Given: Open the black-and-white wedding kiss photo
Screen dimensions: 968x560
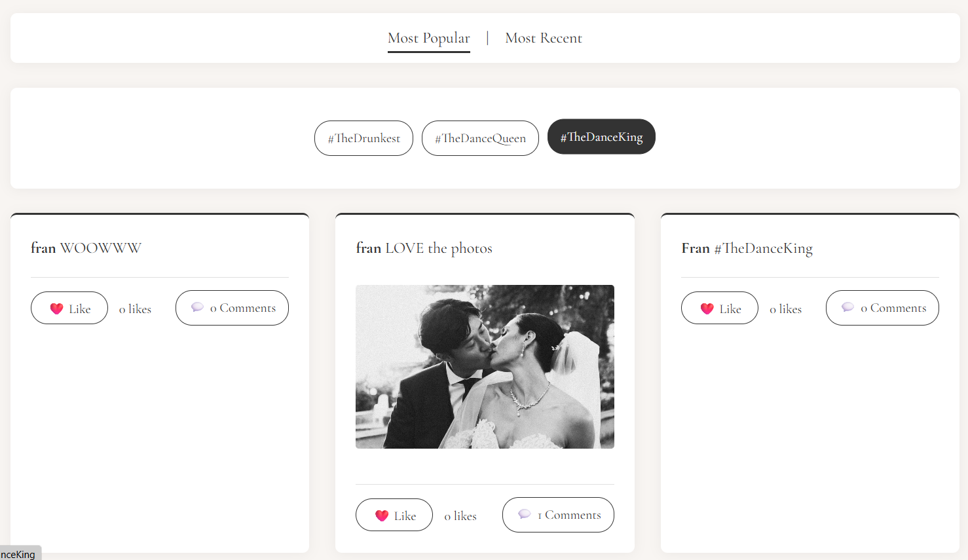Looking at the screenshot, I should coord(485,367).
